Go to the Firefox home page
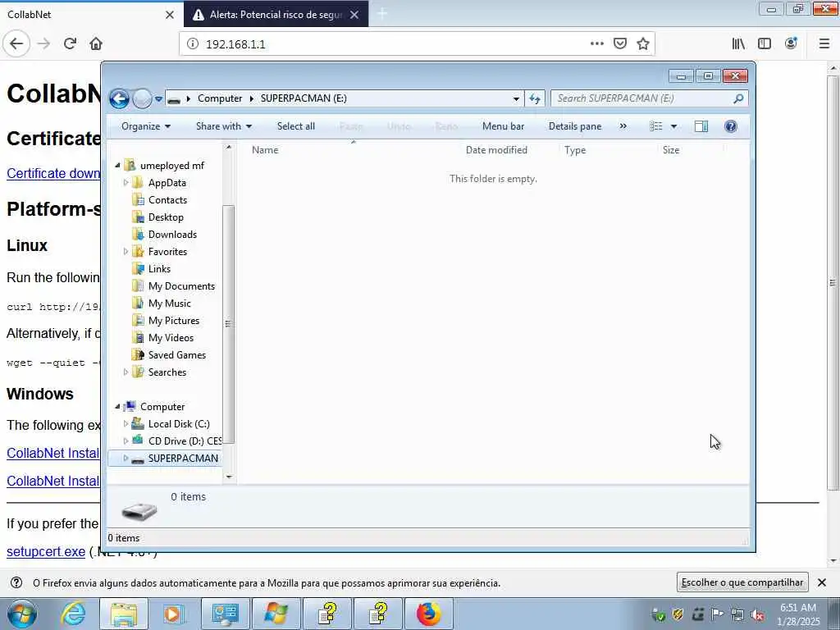The width and height of the screenshot is (840, 630). (x=96, y=44)
